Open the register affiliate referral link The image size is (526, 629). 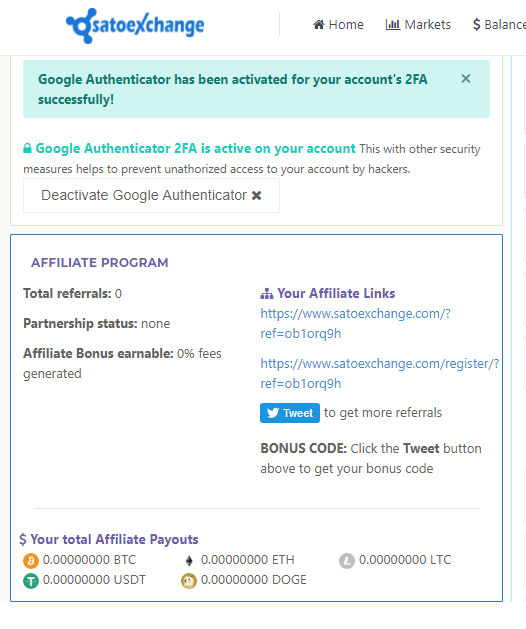tap(380, 373)
